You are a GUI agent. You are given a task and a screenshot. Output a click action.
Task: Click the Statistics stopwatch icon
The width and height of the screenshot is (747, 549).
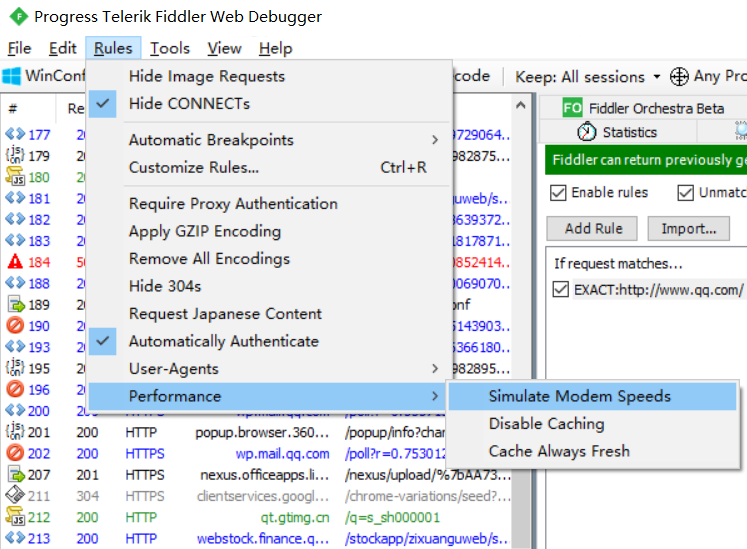586,132
